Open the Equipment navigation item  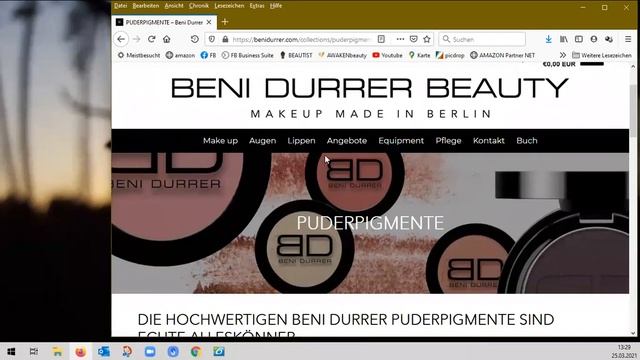pos(401,141)
